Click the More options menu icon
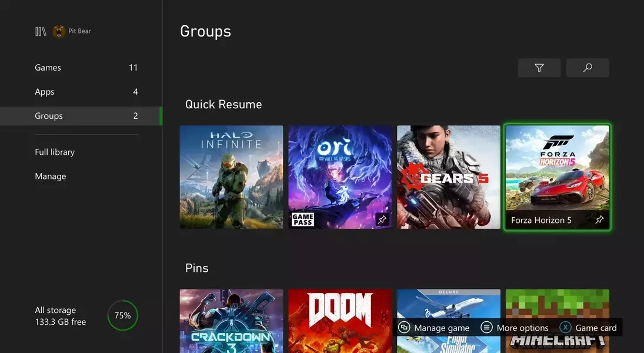644x353 pixels. [486, 328]
